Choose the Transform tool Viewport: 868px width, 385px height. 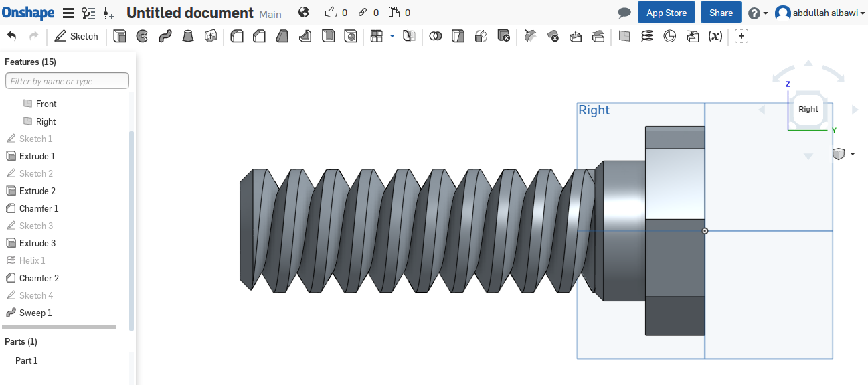[481, 36]
